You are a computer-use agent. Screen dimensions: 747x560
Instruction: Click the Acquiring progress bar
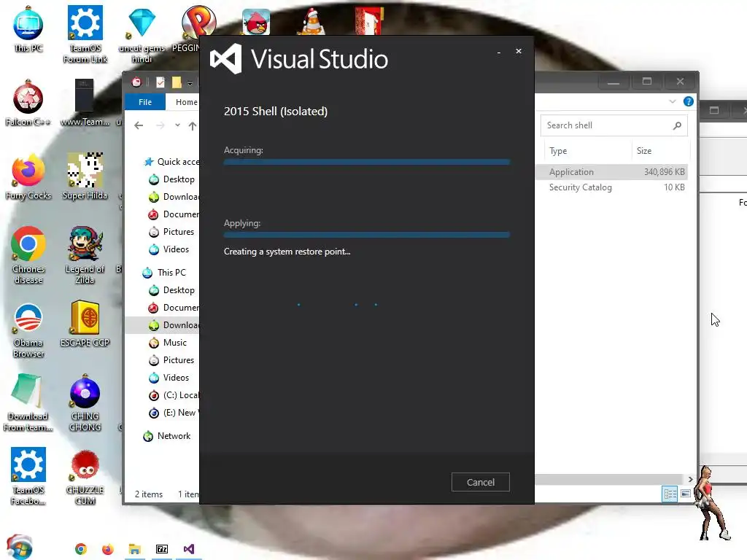366,162
